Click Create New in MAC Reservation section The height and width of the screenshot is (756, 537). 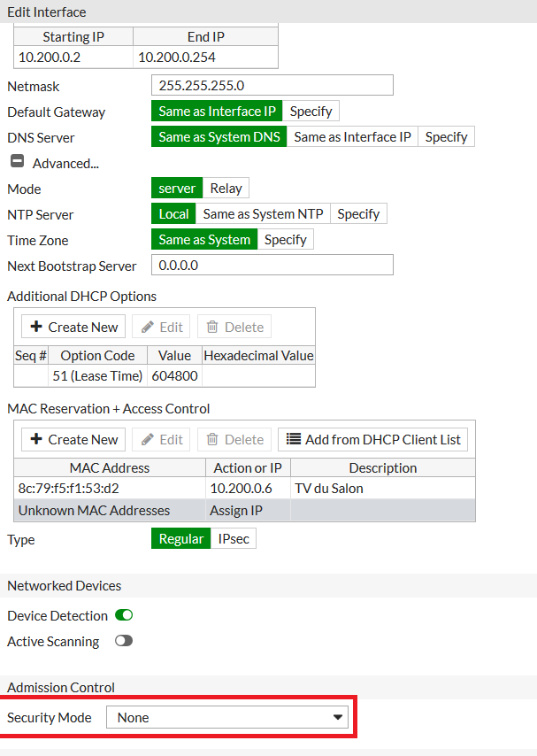(x=73, y=439)
